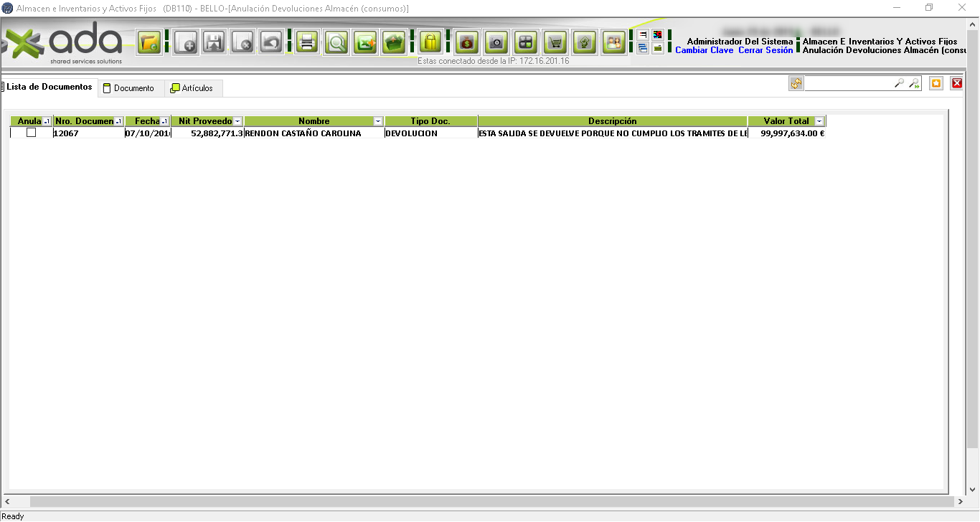Click the Cambiar Clave link
The image size is (980, 522).
pyautogui.click(x=704, y=51)
